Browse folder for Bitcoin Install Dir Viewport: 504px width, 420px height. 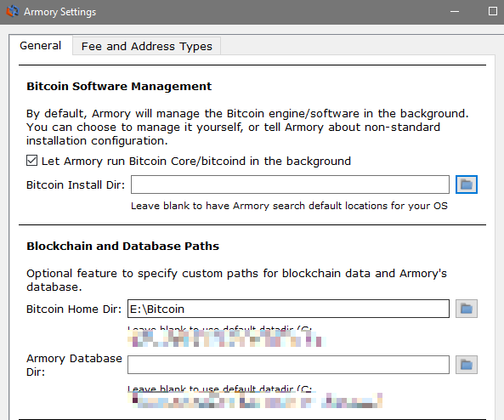pos(467,184)
